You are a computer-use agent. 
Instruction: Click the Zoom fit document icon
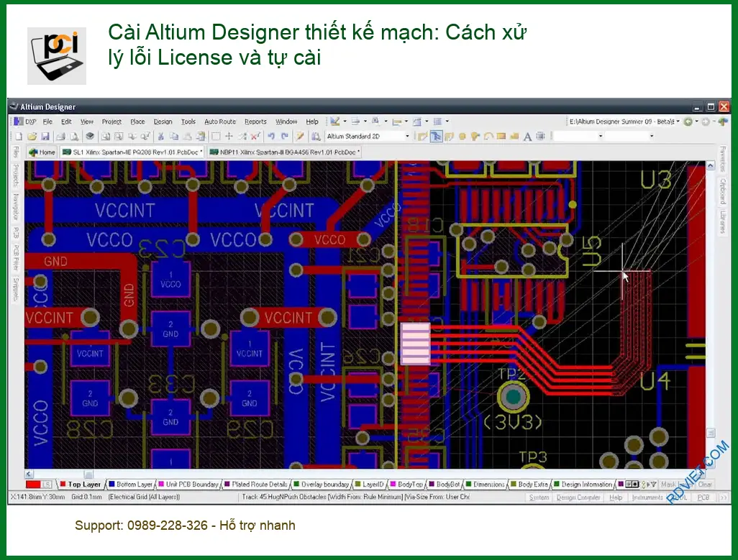[x=106, y=137]
